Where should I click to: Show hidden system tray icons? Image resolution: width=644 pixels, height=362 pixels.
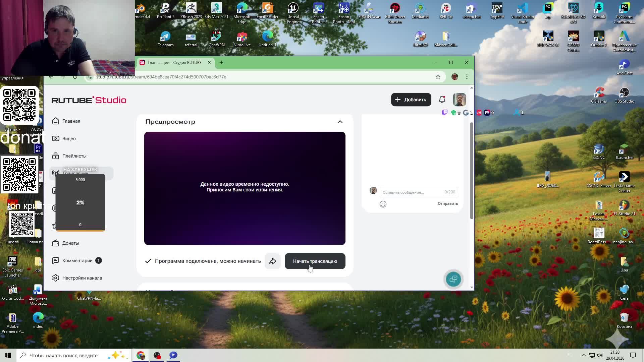click(x=584, y=355)
